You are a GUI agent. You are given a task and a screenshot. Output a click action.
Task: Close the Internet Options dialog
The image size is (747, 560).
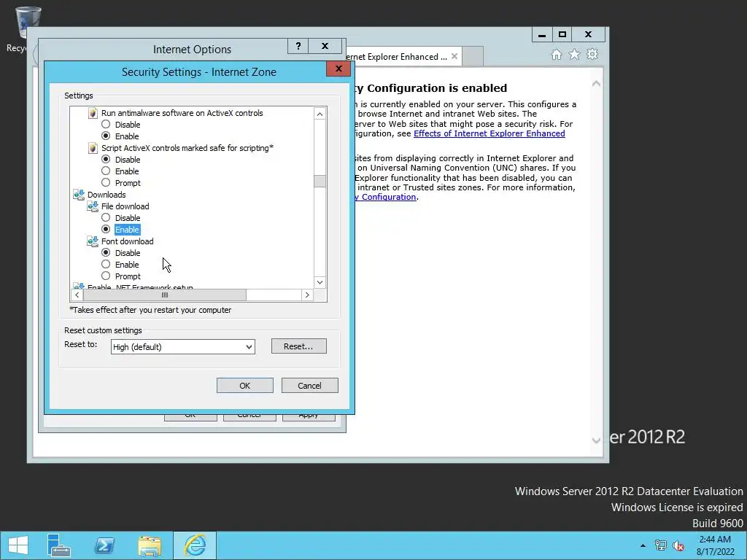point(325,46)
